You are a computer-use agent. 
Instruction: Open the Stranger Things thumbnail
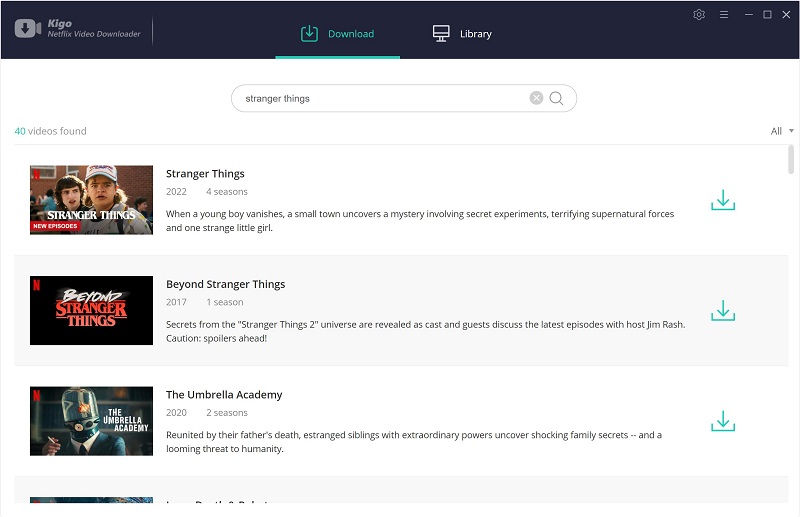pos(91,200)
